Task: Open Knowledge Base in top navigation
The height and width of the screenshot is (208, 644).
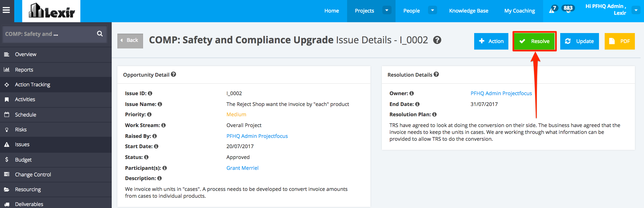Action: pos(469,11)
